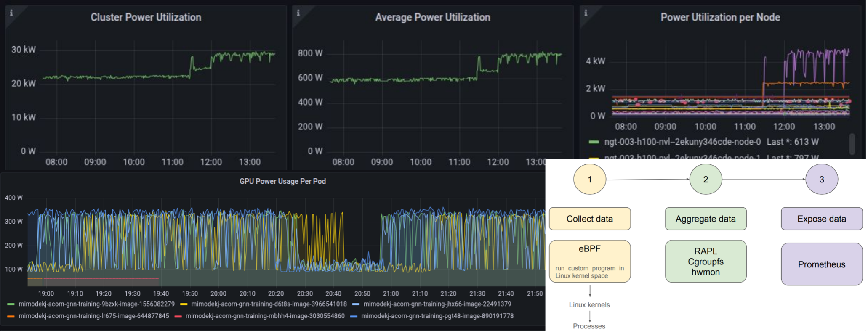
Task: Select the green circle numbered 2
Action: (x=706, y=180)
